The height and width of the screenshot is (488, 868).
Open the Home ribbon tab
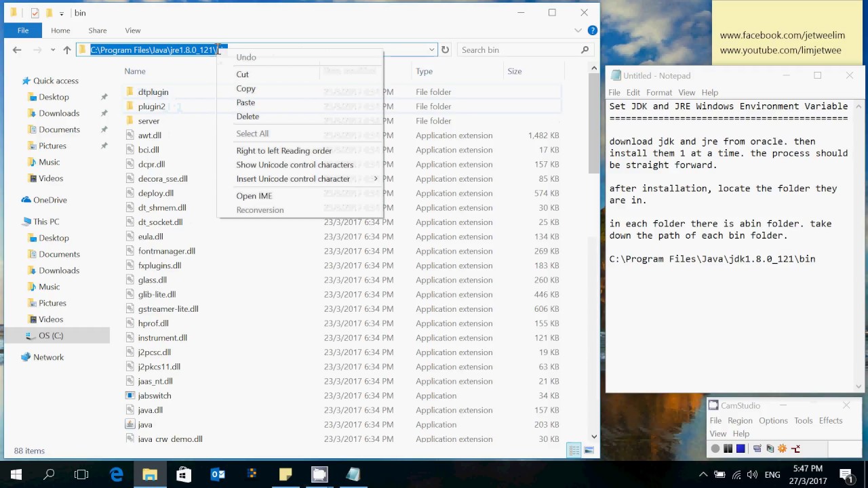60,30
